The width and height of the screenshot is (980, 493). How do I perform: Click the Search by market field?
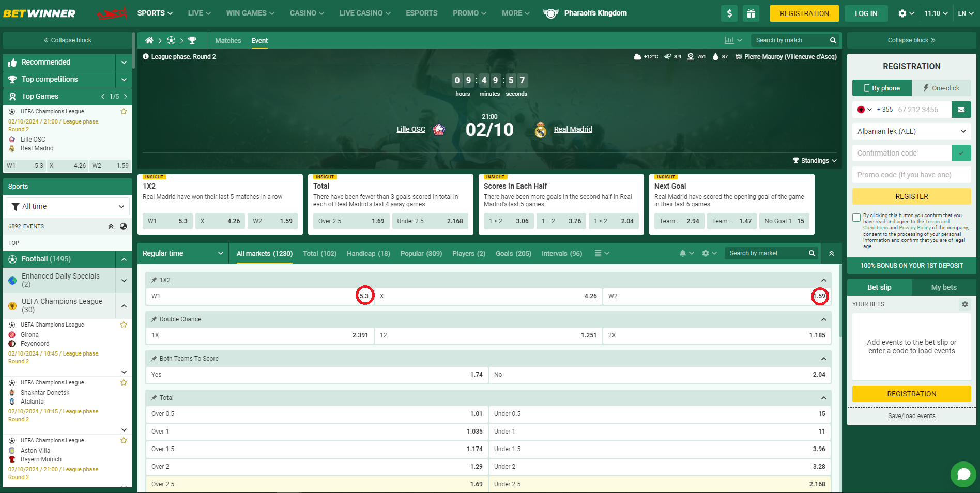(767, 253)
